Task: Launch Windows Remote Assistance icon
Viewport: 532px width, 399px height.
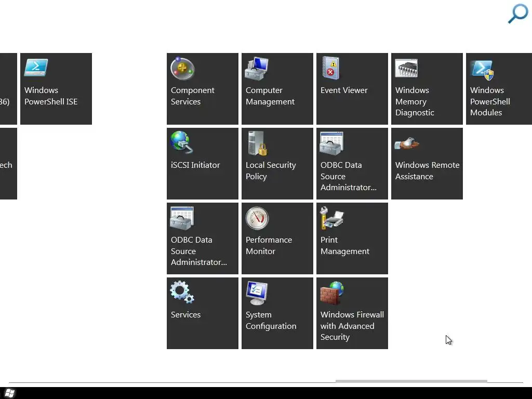Action: (x=407, y=143)
